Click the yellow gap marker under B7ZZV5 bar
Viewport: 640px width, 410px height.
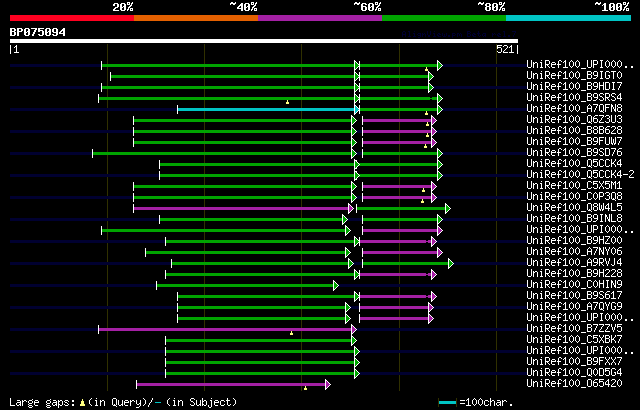[x=291, y=333]
